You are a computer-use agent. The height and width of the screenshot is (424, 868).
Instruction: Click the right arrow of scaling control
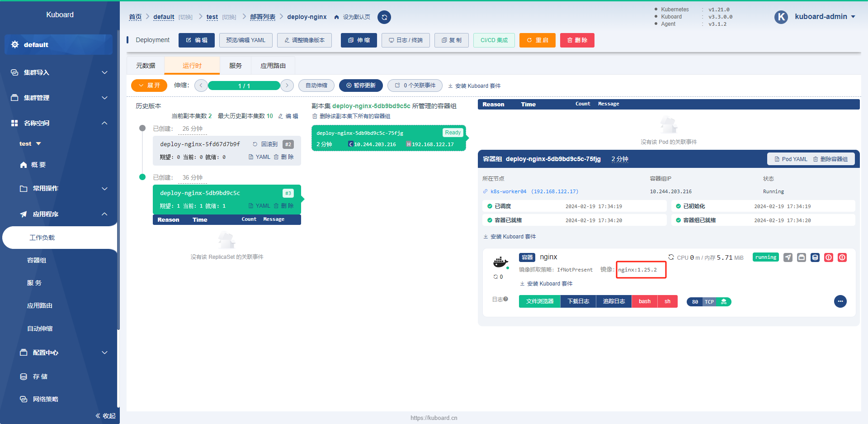click(x=287, y=86)
